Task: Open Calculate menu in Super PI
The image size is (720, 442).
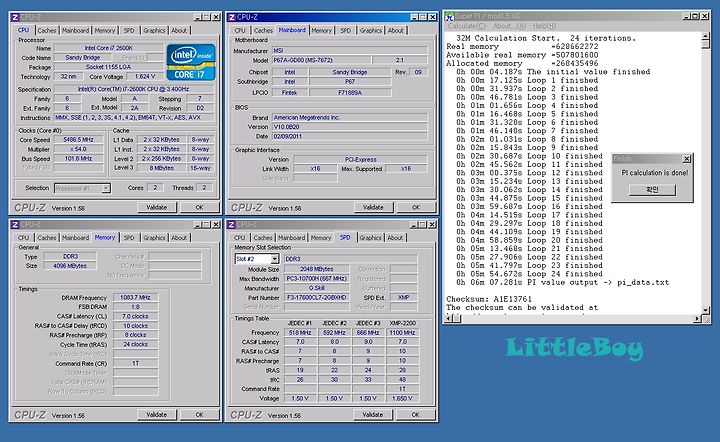Action: pos(467,26)
